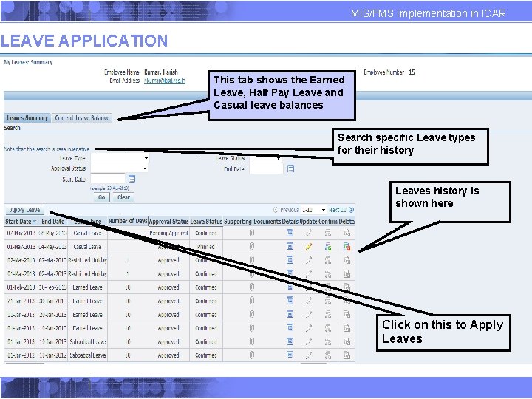Open supporting documents for 2013 Sabbatical Leave
This screenshot has width=532, height=399.
[252, 341]
